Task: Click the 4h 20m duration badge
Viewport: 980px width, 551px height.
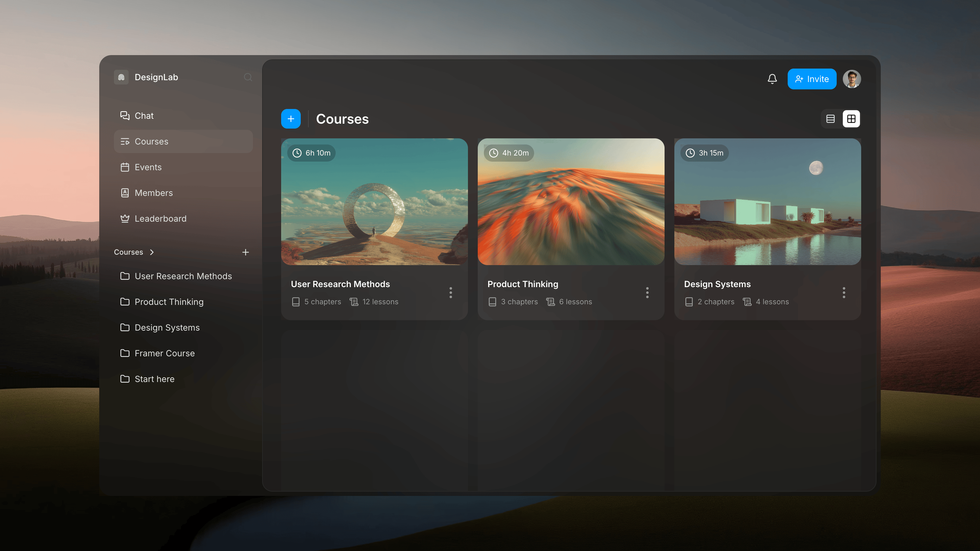Action: [x=509, y=153]
